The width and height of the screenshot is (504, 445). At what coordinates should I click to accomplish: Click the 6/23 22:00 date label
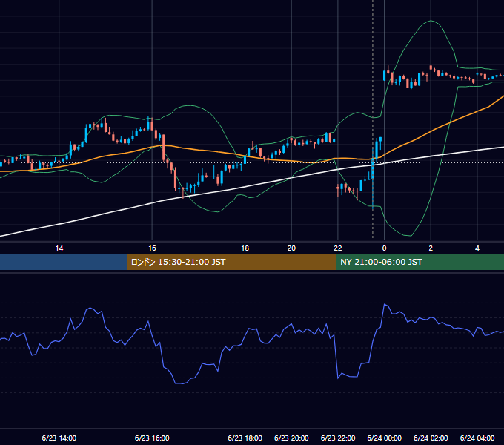tap(338, 438)
